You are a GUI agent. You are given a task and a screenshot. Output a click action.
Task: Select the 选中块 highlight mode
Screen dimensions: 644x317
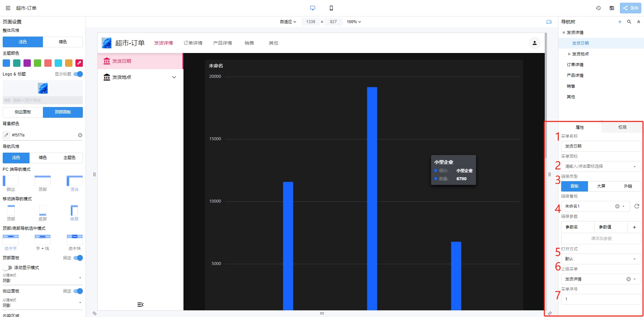(x=74, y=243)
